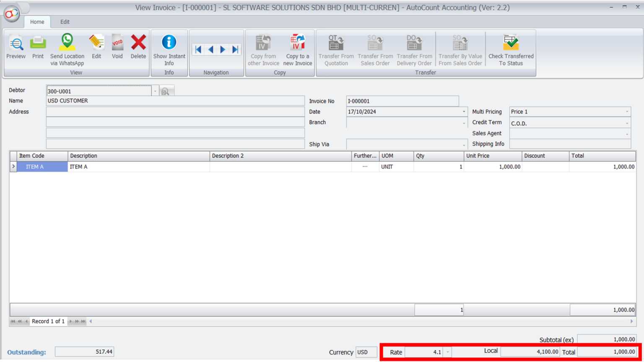
Task: Expand the Ship Via dropdown
Action: [x=464, y=145]
